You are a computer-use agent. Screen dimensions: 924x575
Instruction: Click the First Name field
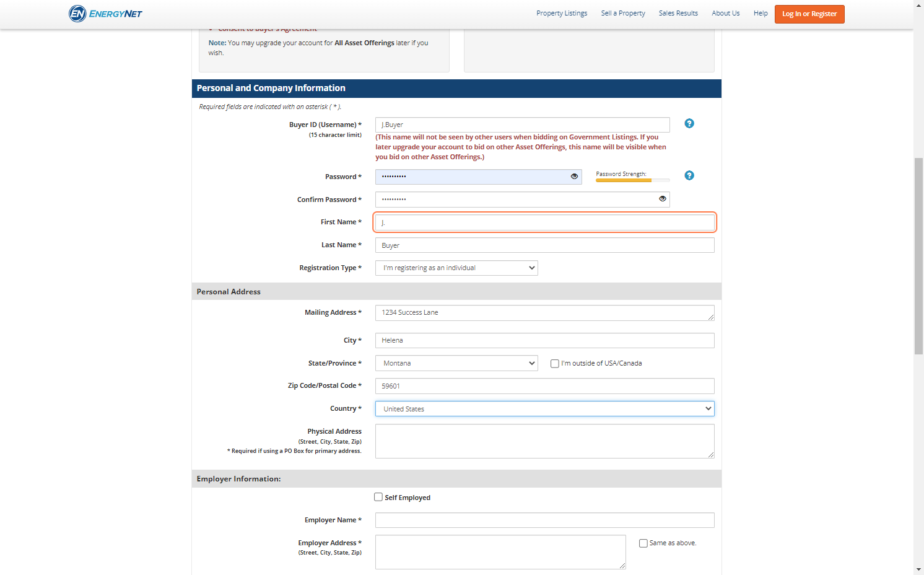click(545, 222)
